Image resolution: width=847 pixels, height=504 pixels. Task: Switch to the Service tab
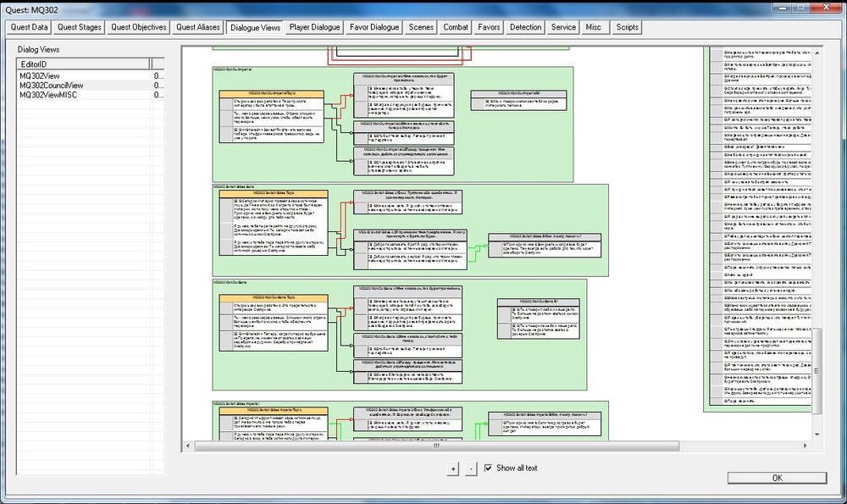563,27
